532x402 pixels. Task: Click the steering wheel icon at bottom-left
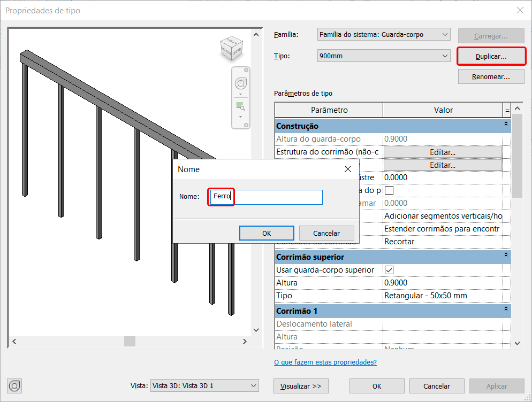coord(15,386)
